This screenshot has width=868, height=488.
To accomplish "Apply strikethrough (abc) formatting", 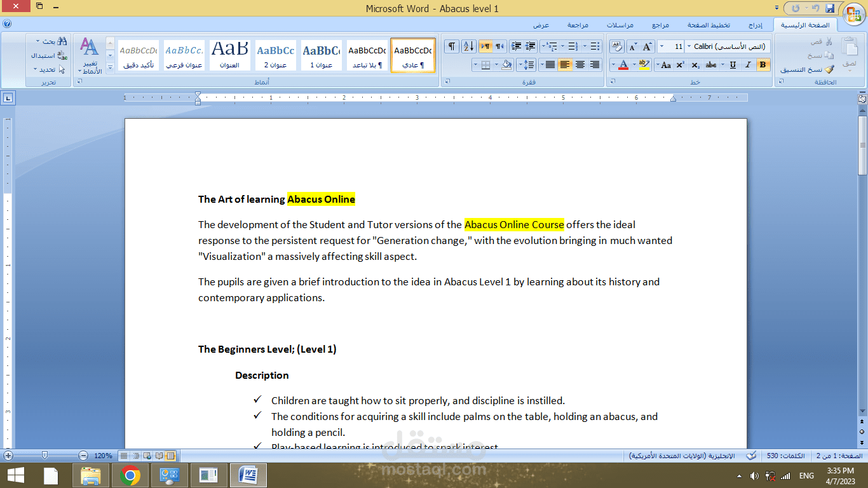I will [x=711, y=65].
